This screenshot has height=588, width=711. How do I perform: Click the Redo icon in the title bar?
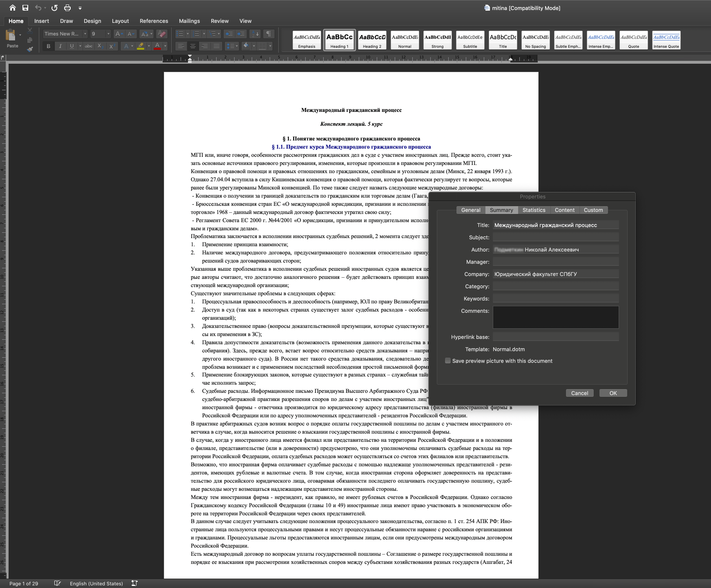(54, 8)
